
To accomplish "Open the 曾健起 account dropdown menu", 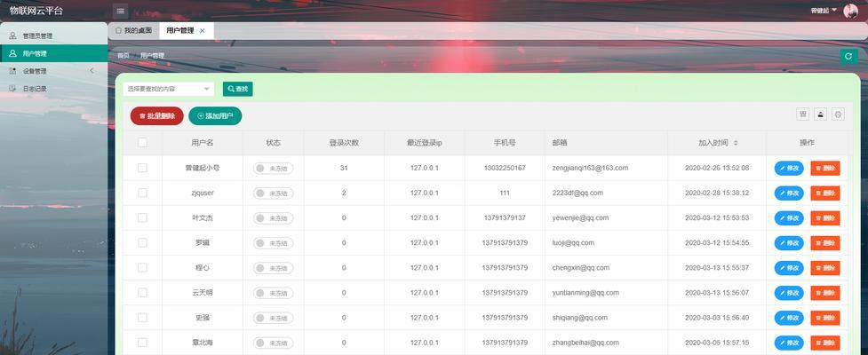I will point(824,11).
